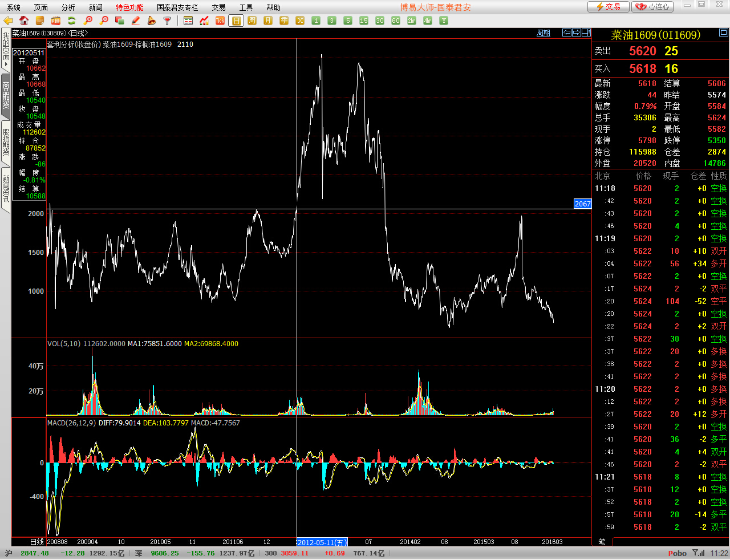The height and width of the screenshot is (560, 730).
Task: Click the green refresh icon
Action: (x=72, y=21)
